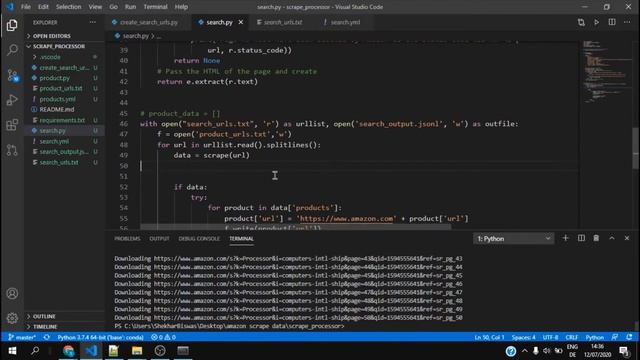Open the Go menu
640x360 pixels.
[x=113, y=7]
